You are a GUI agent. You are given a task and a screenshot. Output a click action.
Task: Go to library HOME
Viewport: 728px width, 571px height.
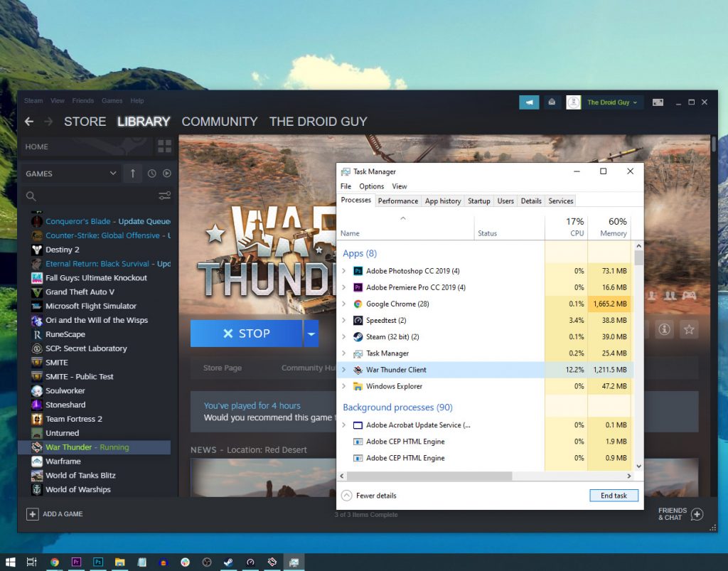point(86,146)
